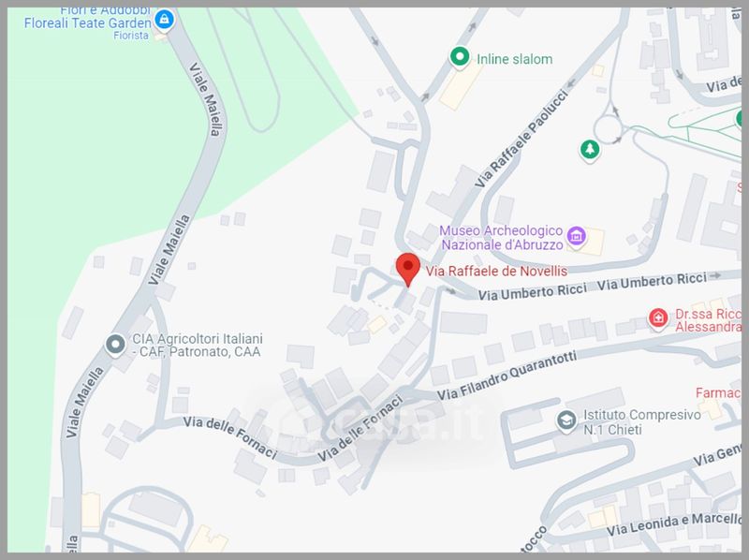Select the CIA Agricoltori Italiani gray pin
Screen dimensions: 749x560
click(x=115, y=345)
